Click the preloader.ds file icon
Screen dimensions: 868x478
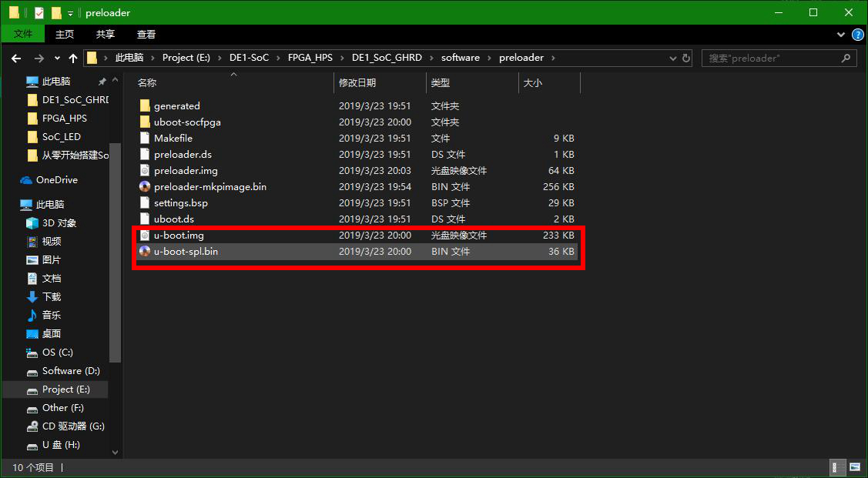tap(145, 155)
